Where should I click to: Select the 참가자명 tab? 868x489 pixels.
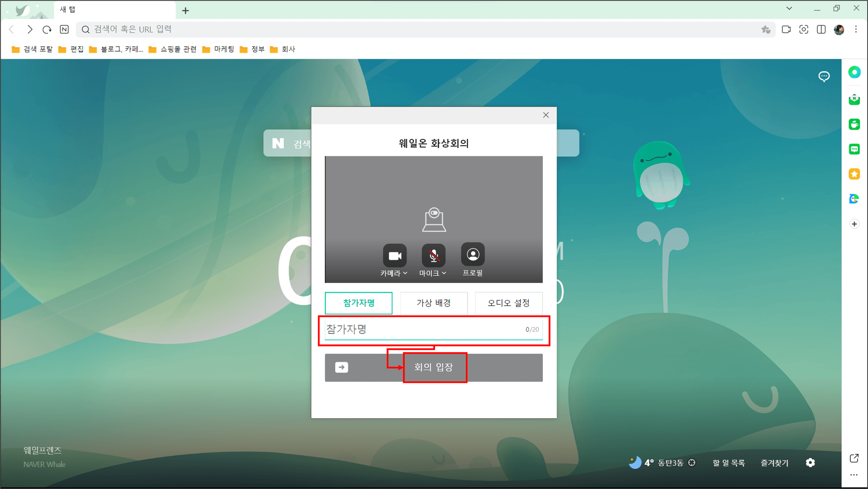tap(358, 303)
